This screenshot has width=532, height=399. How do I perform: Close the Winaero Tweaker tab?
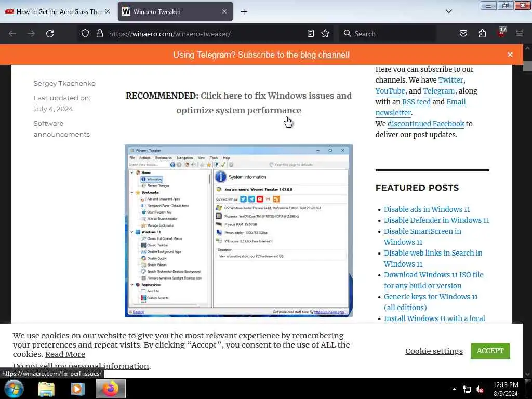[x=224, y=12]
